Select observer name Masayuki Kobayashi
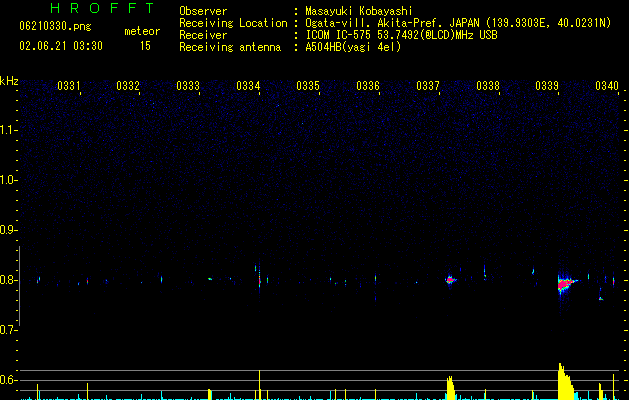 click(359, 11)
